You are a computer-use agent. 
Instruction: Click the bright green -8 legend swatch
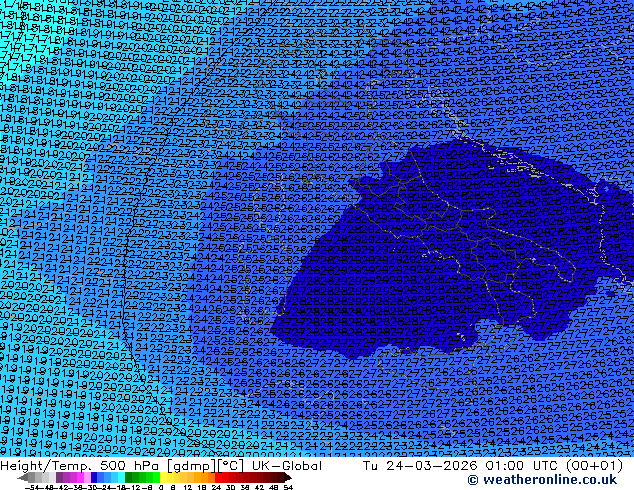coord(156,477)
